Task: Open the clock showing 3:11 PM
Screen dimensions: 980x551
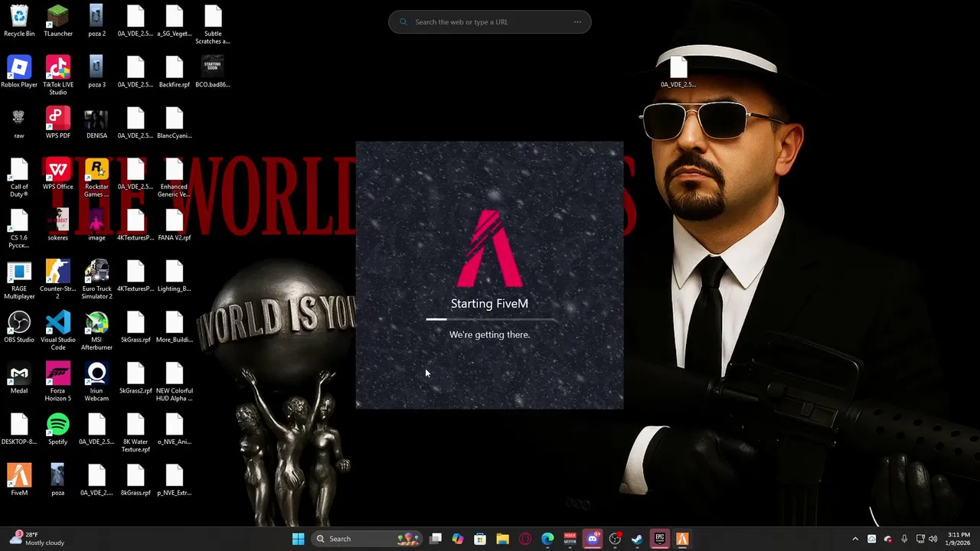Action: [959, 539]
